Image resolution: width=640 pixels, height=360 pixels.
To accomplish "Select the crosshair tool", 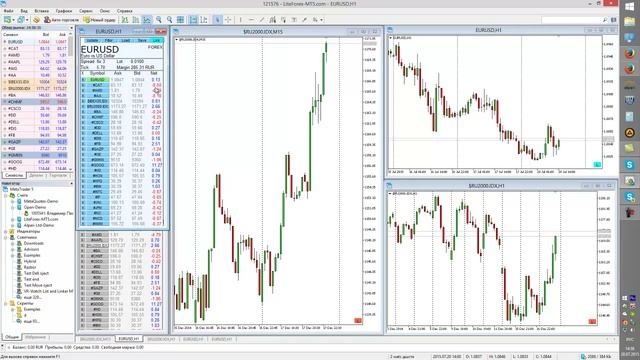I will click(x=228, y=20).
